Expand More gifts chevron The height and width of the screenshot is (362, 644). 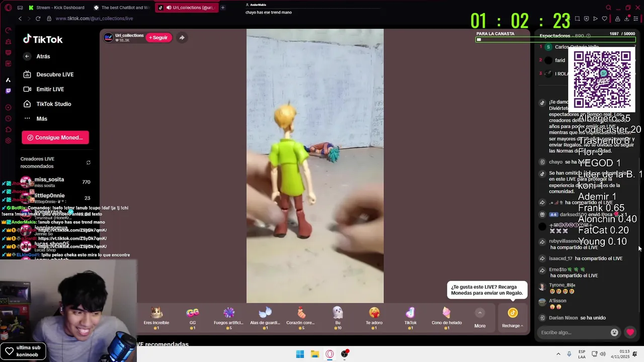click(480, 313)
